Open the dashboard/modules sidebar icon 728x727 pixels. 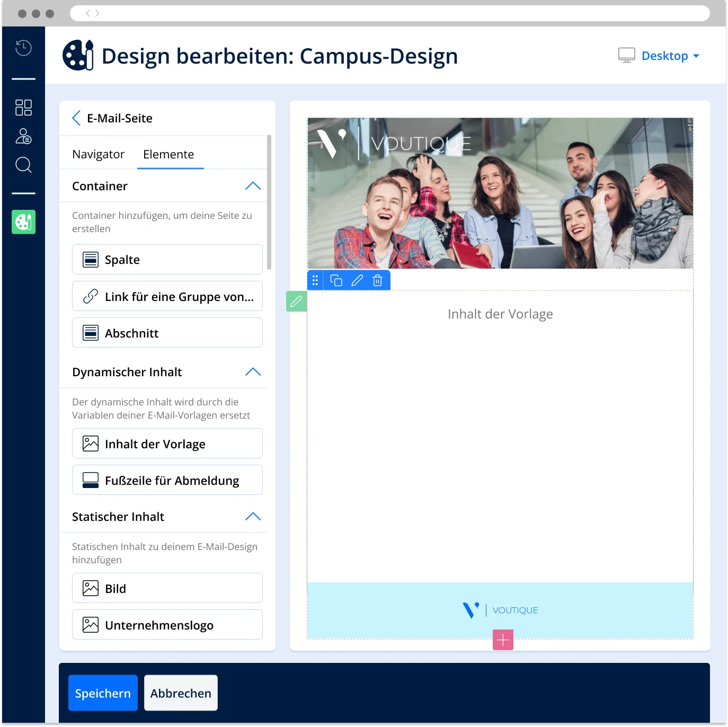click(x=23, y=108)
